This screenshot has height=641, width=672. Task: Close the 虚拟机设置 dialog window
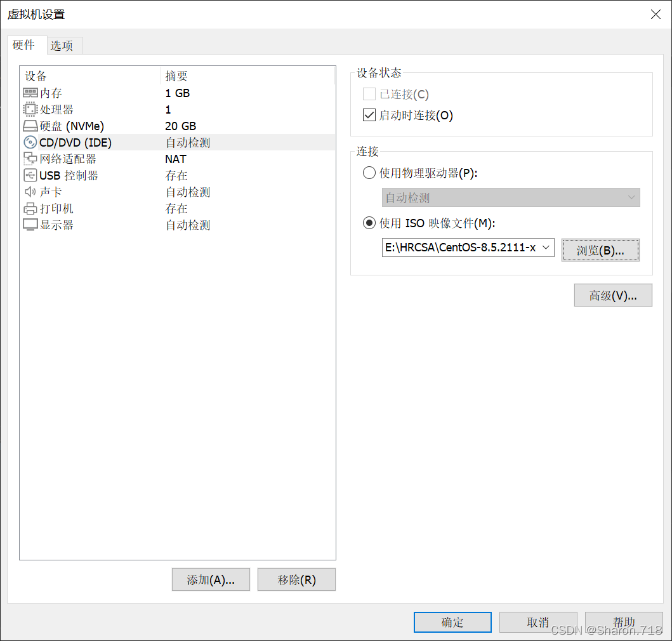pyautogui.click(x=656, y=15)
